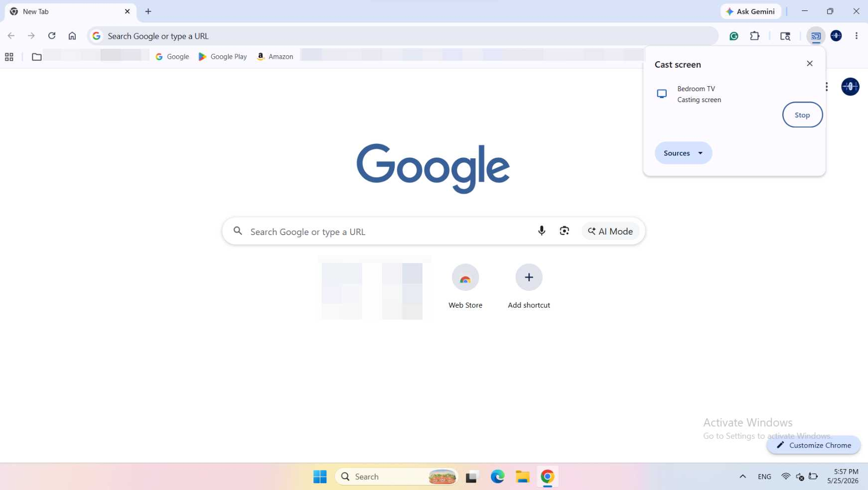This screenshot has width=868, height=490.
Task: Open the profile avatar in Chrome toolbar
Action: pos(836,36)
